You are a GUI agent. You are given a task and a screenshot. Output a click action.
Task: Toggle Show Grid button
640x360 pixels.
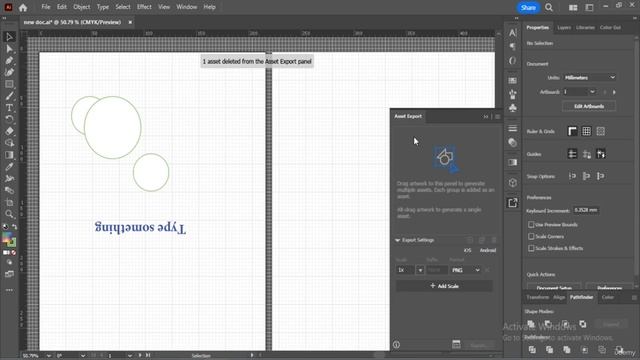click(x=587, y=131)
